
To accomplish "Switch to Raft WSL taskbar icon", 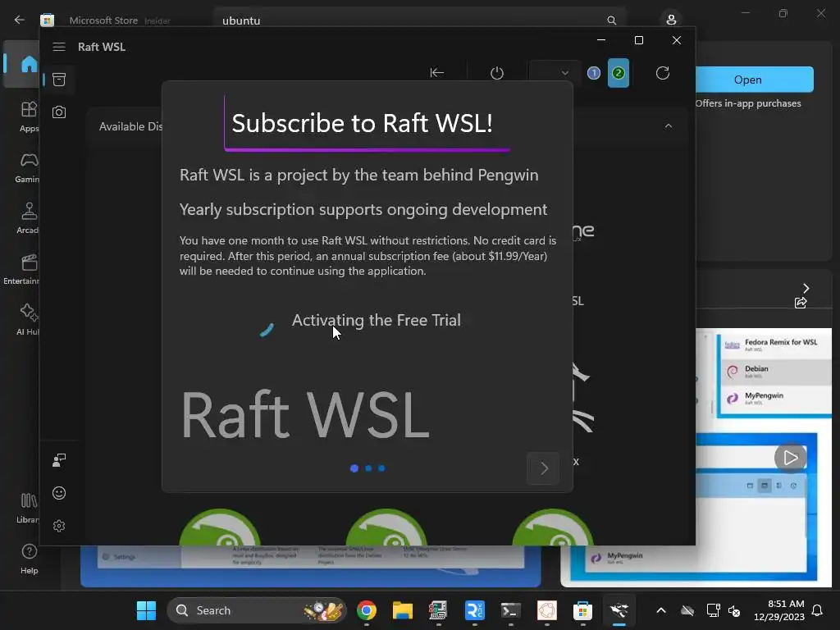I will click(619, 610).
